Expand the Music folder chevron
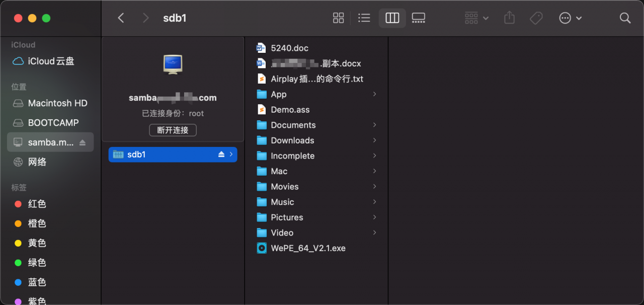Viewport: 644px width, 305px height. tap(375, 202)
